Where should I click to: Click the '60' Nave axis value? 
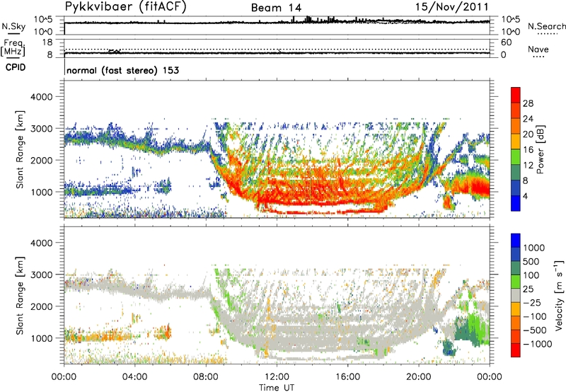[506, 42]
